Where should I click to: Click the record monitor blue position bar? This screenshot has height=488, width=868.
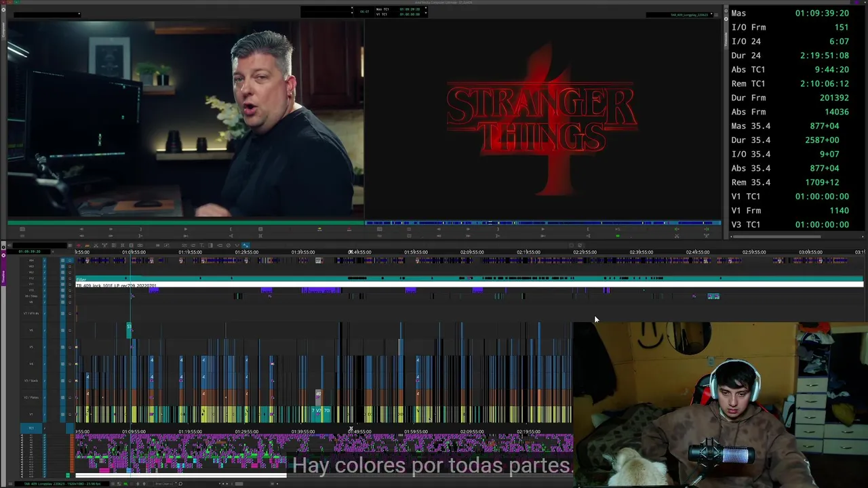(543, 222)
